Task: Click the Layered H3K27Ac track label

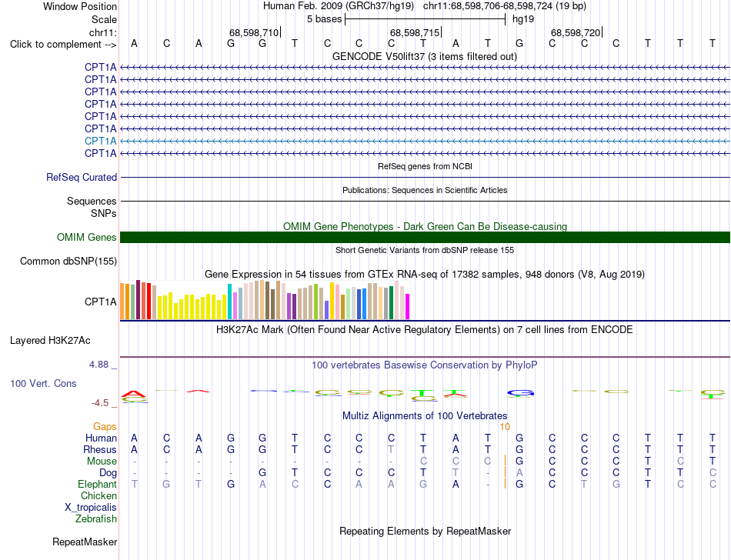Action: point(50,341)
